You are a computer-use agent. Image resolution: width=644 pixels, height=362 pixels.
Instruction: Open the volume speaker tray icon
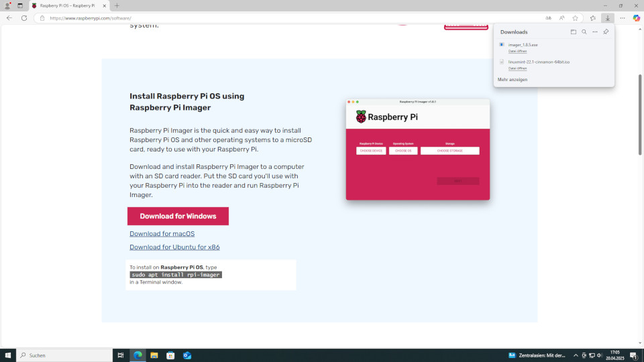pyautogui.click(x=600, y=355)
